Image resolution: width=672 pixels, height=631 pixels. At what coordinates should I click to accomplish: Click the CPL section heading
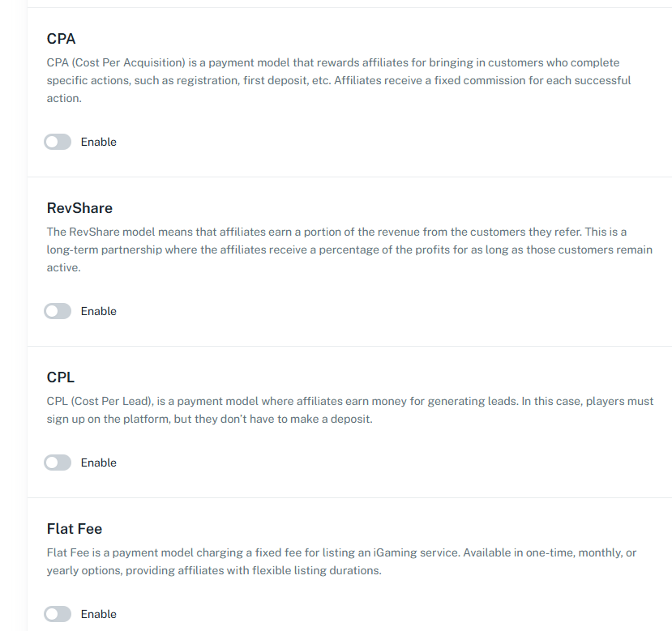61,377
